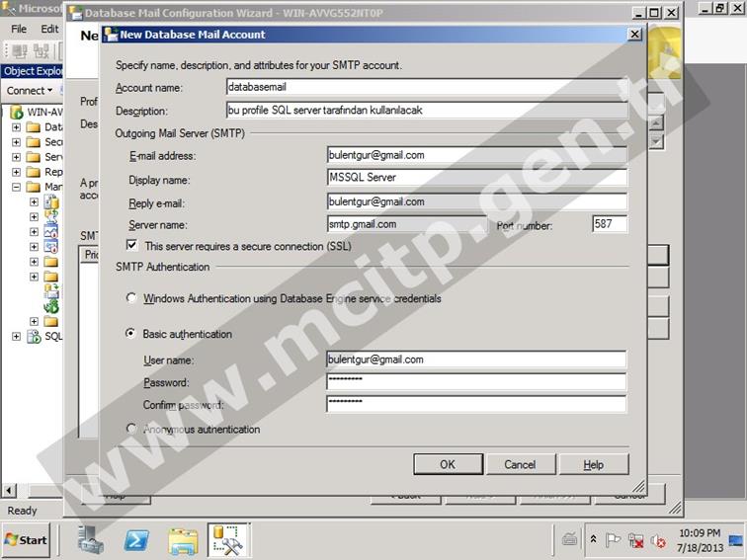Select the Basic authentication radio button

130,333
